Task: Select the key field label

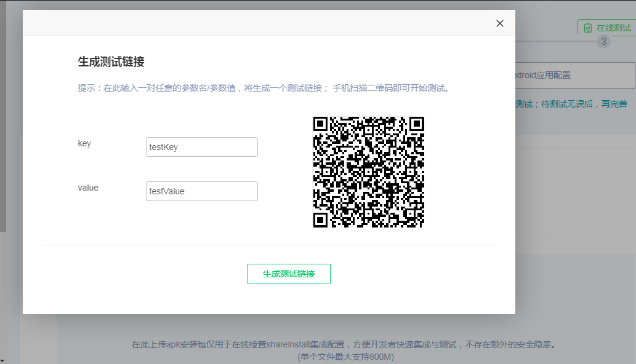Action: (84, 143)
